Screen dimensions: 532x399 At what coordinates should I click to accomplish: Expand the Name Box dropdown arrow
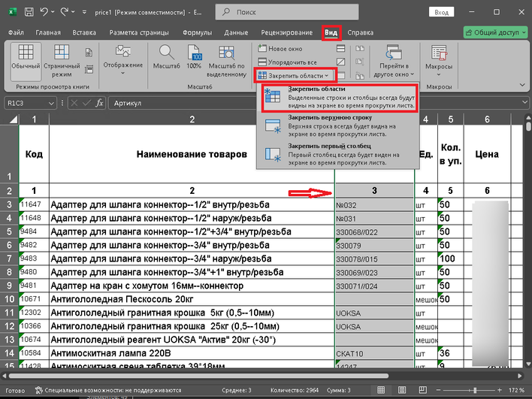51,103
